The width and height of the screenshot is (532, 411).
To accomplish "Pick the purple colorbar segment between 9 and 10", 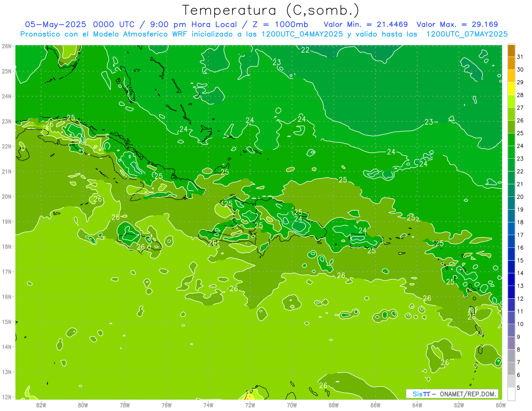I will click(511, 330).
